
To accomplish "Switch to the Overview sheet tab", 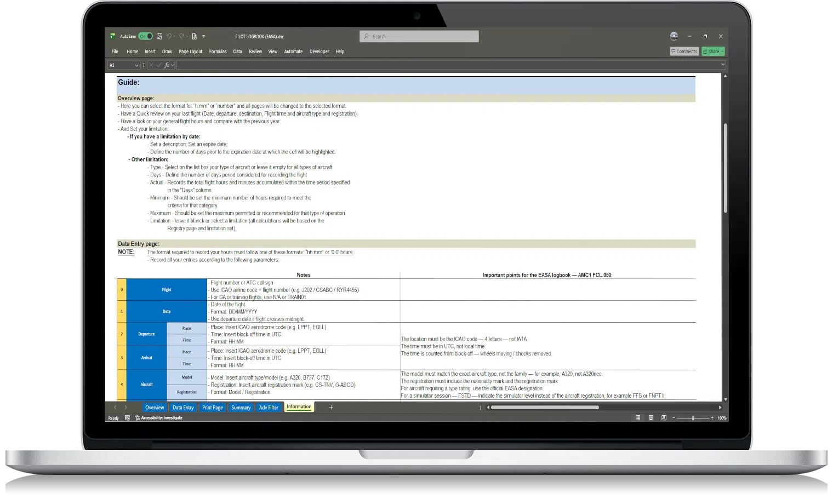I will click(x=155, y=408).
